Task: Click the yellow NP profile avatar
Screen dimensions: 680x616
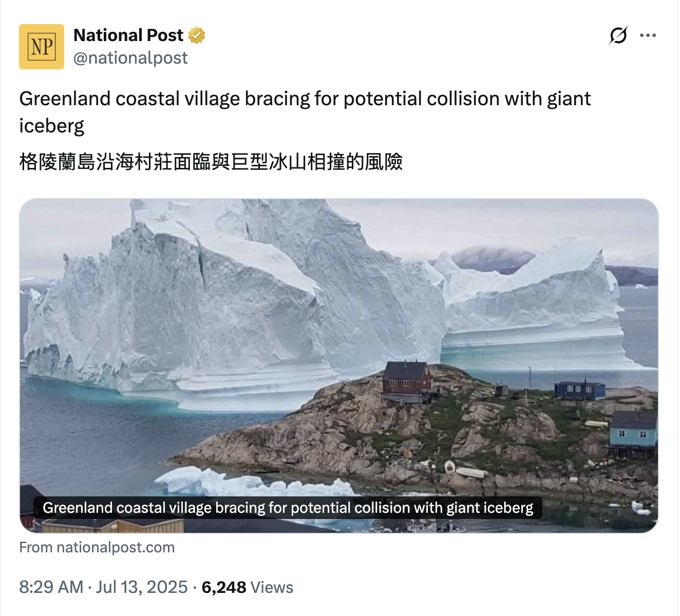Action: [x=42, y=47]
